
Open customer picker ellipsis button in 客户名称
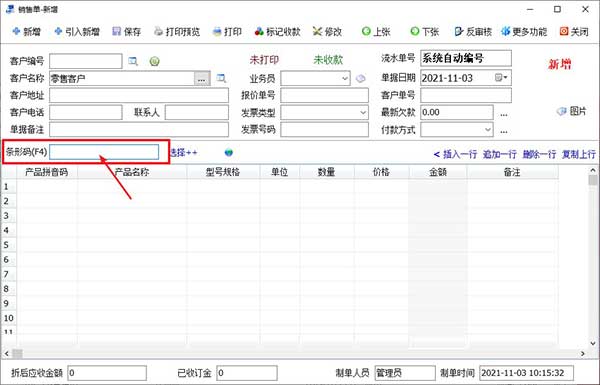[x=202, y=79]
